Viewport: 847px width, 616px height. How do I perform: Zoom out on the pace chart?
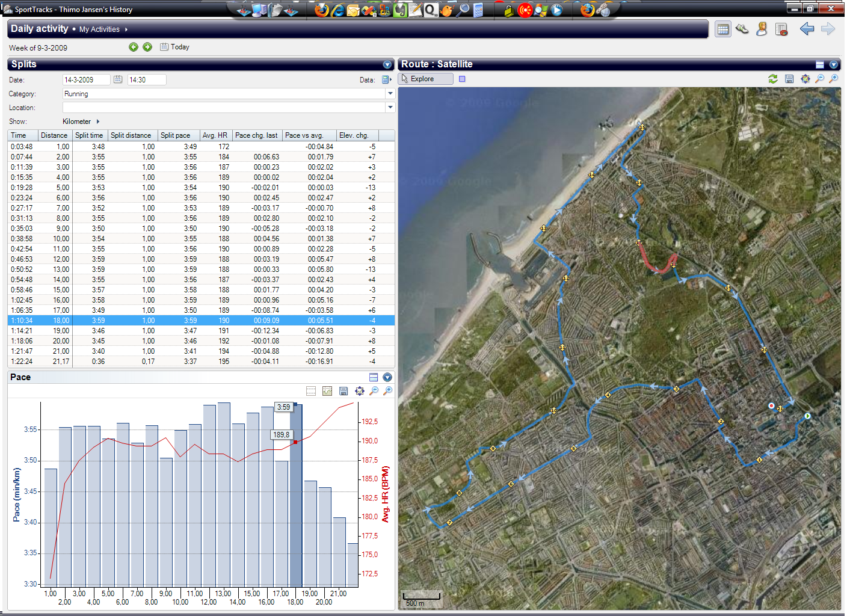point(374,391)
